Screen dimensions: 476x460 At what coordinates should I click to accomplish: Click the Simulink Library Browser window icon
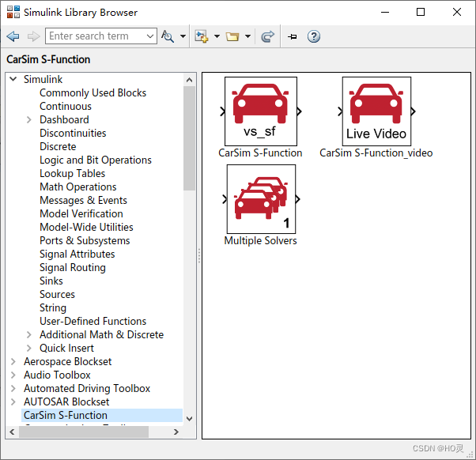tap(13, 12)
